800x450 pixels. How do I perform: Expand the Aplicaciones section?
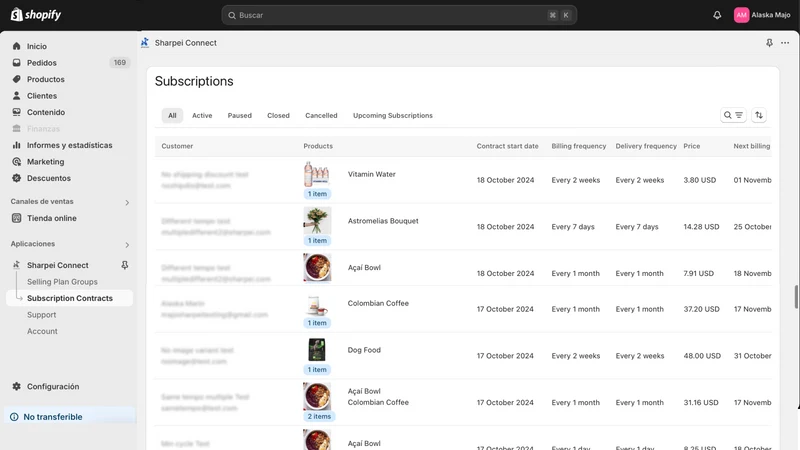(x=127, y=245)
